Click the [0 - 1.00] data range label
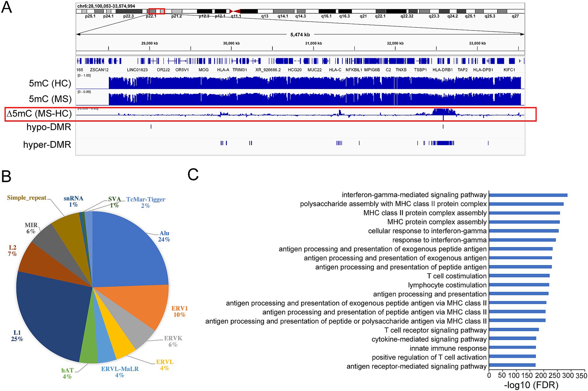The image size is (588, 391). coord(84,75)
